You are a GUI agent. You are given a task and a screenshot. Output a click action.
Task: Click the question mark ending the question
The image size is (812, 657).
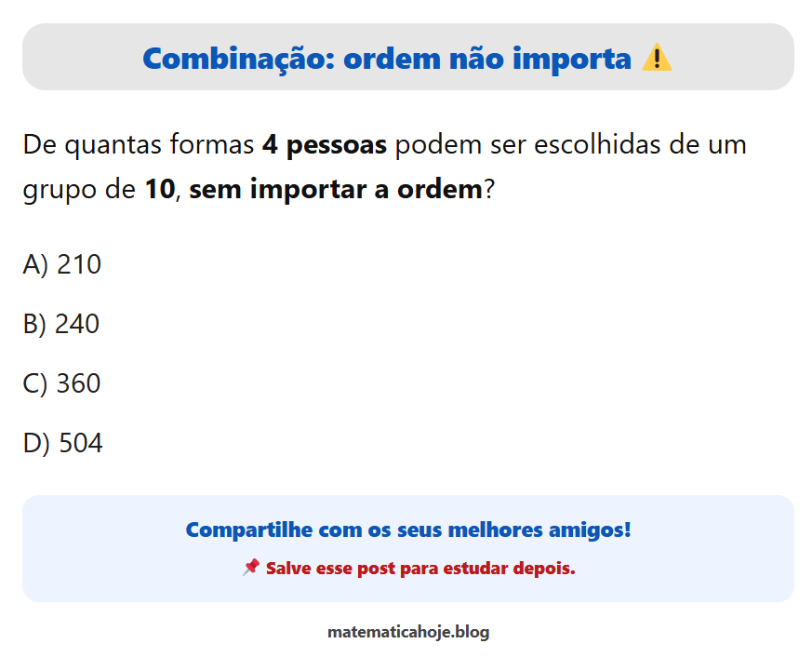tap(488, 190)
